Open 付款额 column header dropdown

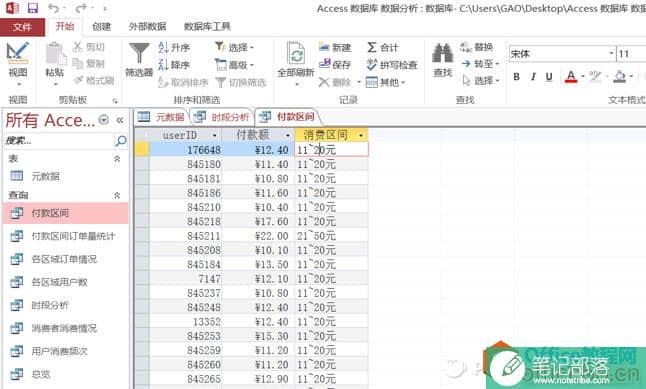pyautogui.click(x=288, y=136)
